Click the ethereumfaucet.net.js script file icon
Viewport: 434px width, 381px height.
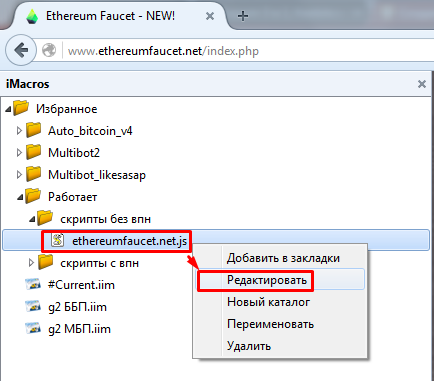click(58, 240)
